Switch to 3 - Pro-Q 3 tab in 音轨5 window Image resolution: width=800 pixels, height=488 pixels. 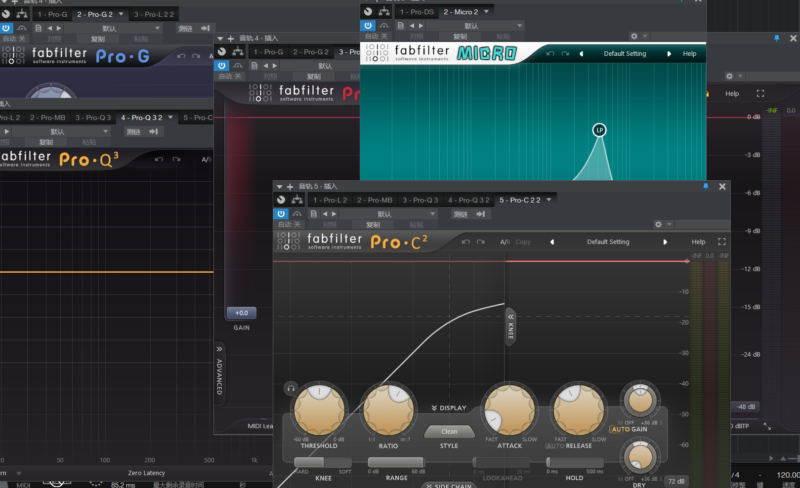pos(420,200)
